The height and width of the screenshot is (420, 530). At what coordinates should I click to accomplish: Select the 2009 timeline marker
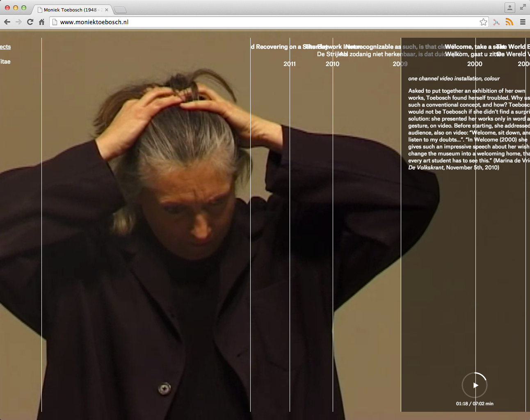coord(400,64)
